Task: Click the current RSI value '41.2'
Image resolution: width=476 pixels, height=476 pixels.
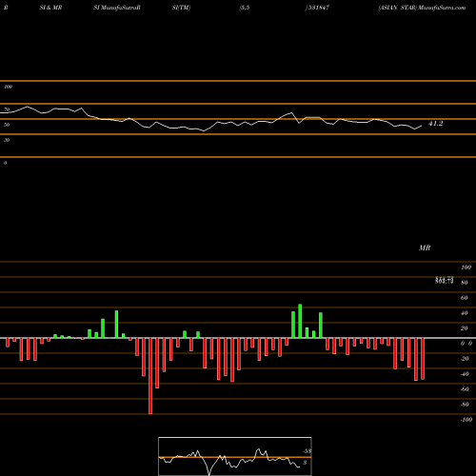Action: (x=435, y=124)
